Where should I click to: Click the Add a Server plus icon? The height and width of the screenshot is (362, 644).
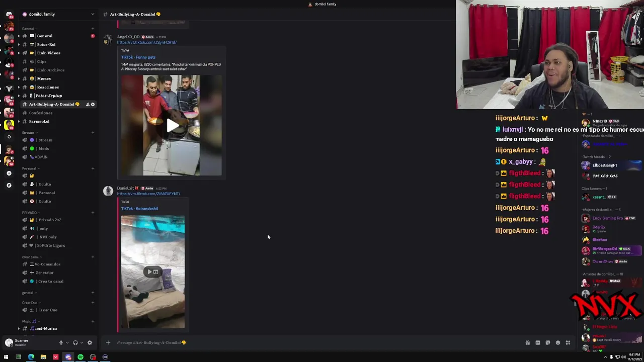pos(9,173)
